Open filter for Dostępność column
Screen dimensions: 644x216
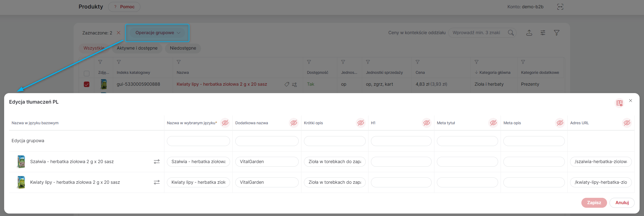309,62
